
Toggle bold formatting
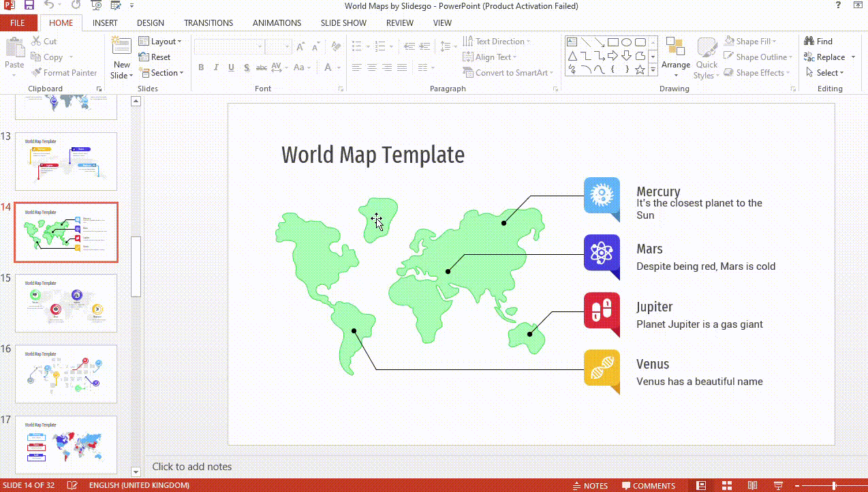[x=201, y=67]
